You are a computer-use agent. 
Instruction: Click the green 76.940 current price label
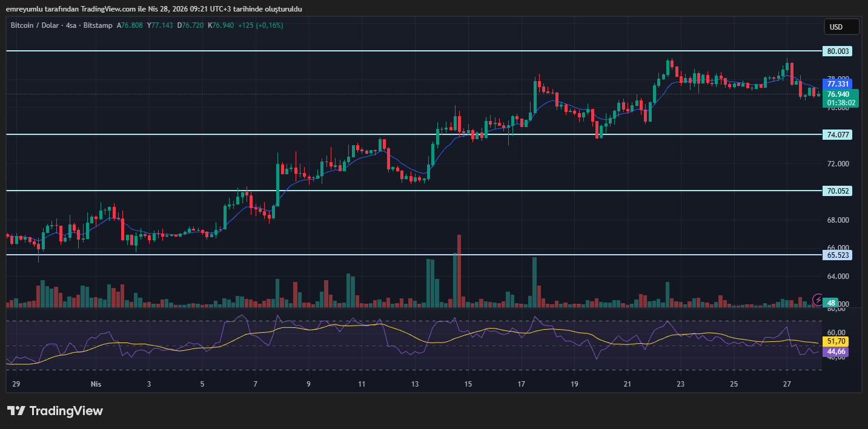[x=840, y=94]
